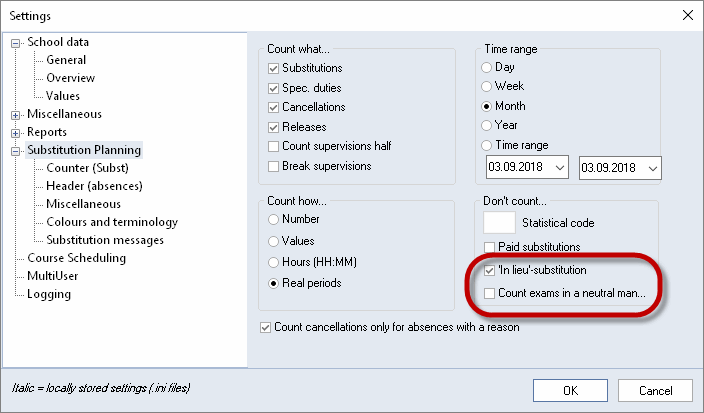Collapse the Substitution Planning node
Image resolution: width=704 pixels, height=413 pixels.
(x=15, y=150)
